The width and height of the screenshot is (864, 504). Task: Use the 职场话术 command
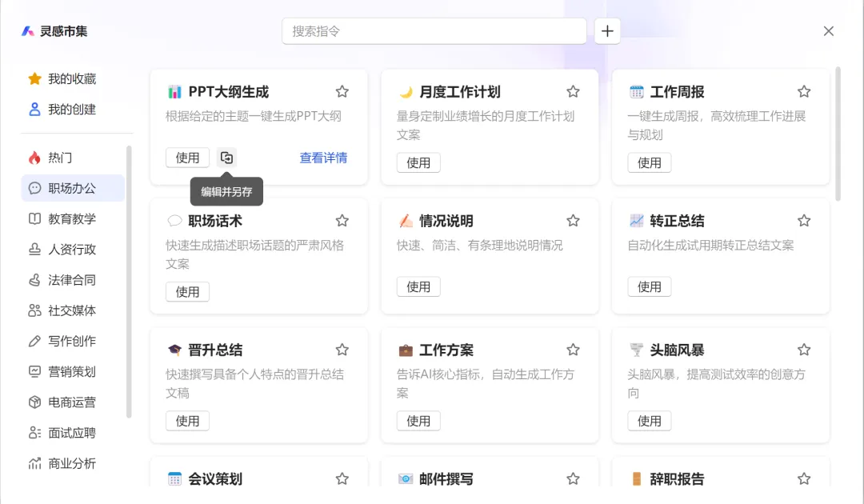[x=187, y=291]
